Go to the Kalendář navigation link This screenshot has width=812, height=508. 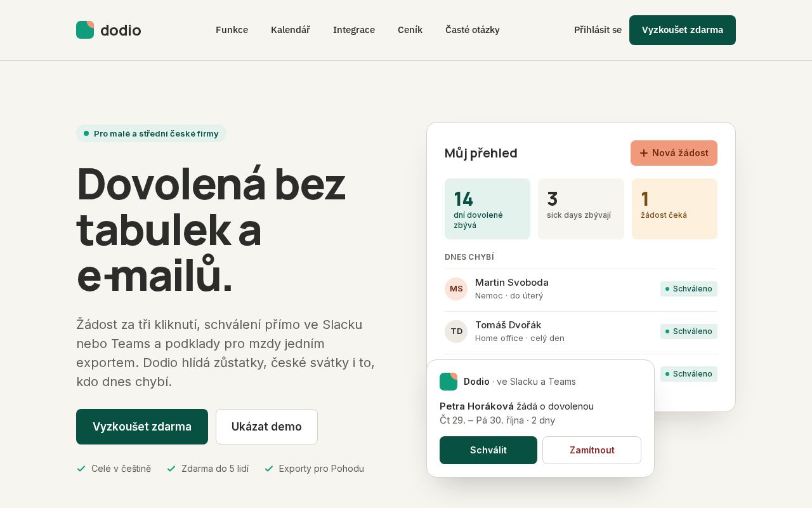pos(291,30)
